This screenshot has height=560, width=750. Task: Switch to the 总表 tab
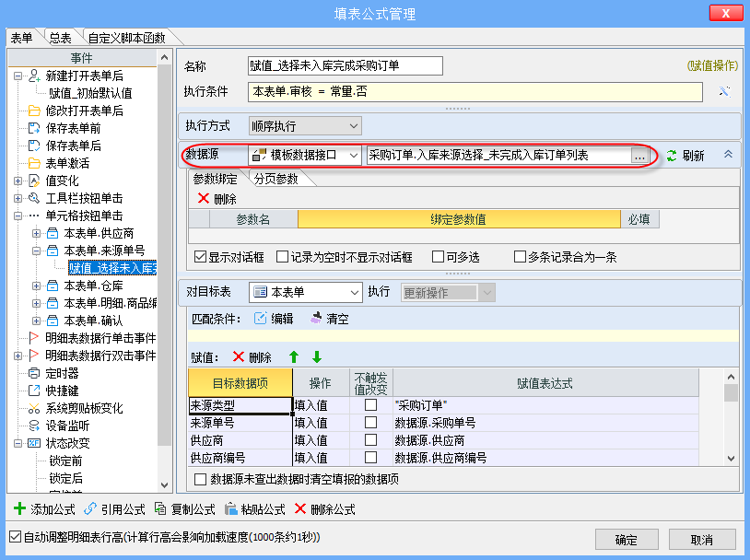click(x=60, y=38)
